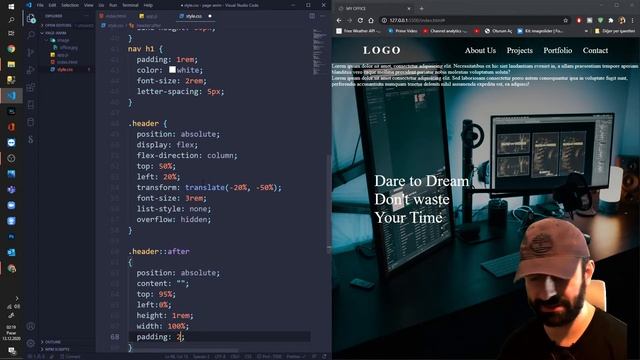Open Explorer panel more actions ellipsis
Image resolution: width=640 pixels, height=360 pixels.
point(87,16)
